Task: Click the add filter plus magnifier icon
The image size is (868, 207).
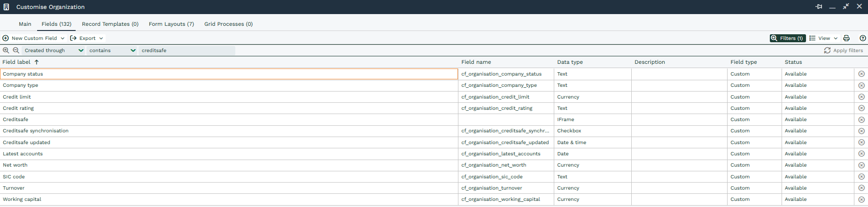Action: point(6,51)
